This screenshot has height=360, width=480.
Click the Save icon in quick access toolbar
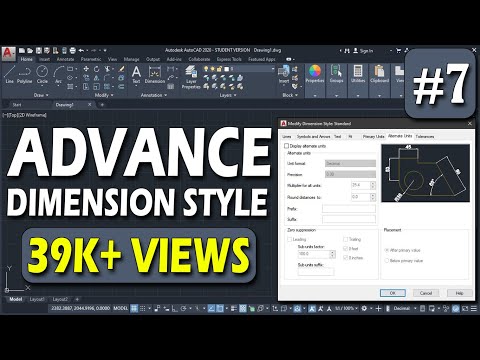click(39, 51)
